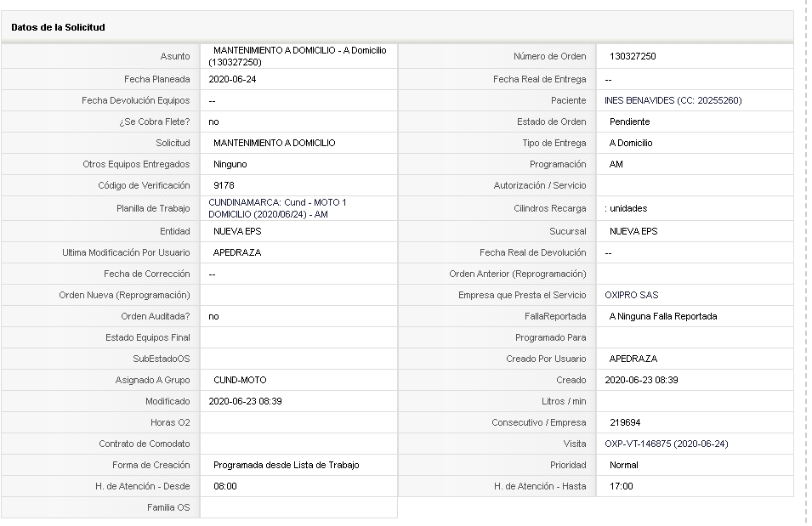The image size is (812, 526).
Task: Open the OXIPRO SAS company link
Action: coord(631,295)
